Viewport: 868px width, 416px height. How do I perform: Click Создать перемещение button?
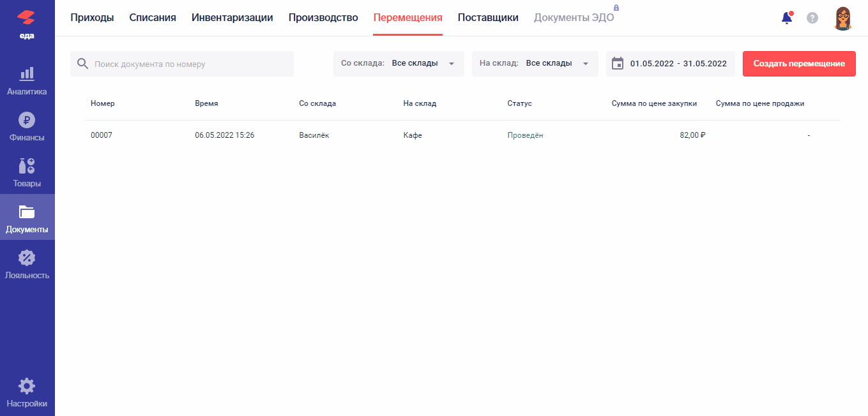pyautogui.click(x=799, y=64)
